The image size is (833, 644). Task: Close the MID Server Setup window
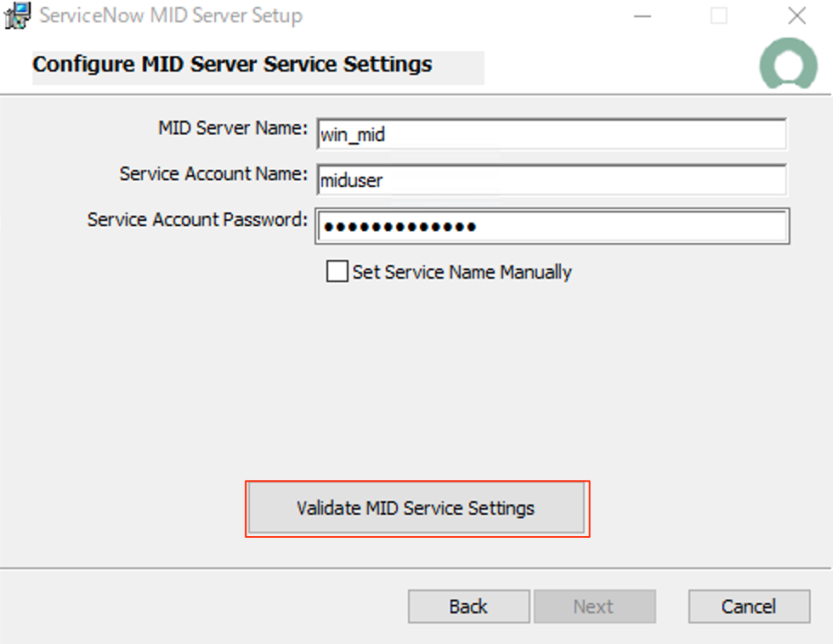(x=796, y=15)
